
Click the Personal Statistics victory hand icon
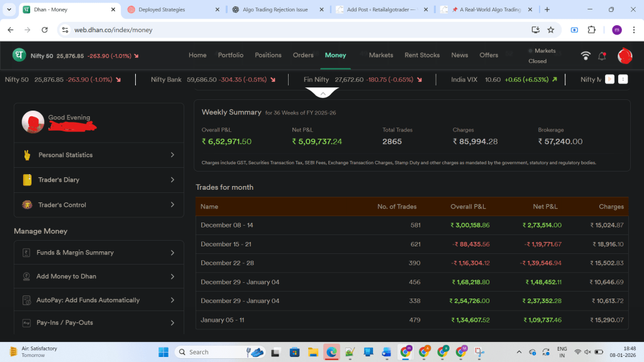point(27,155)
